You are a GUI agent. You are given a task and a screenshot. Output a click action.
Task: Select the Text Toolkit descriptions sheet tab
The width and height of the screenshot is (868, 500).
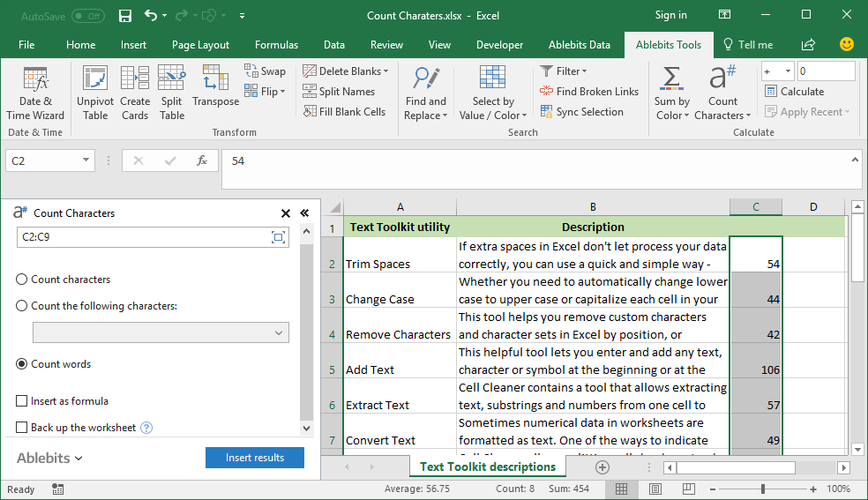tap(488, 466)
